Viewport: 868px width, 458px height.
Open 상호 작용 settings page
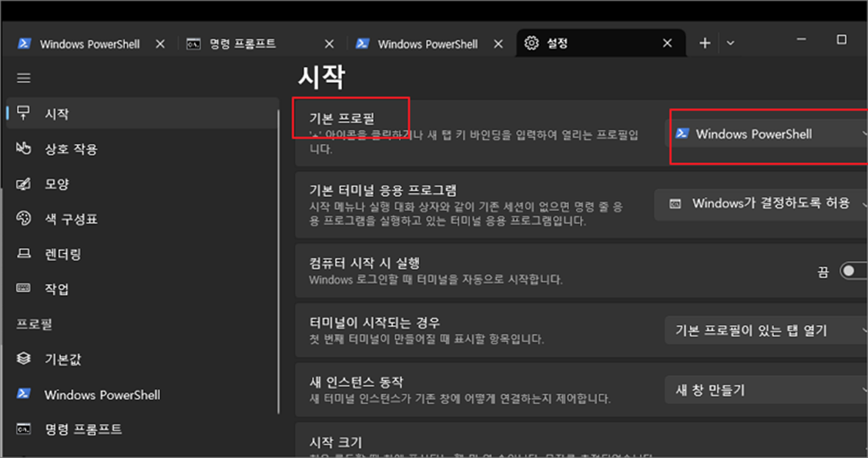pos(142,149)
